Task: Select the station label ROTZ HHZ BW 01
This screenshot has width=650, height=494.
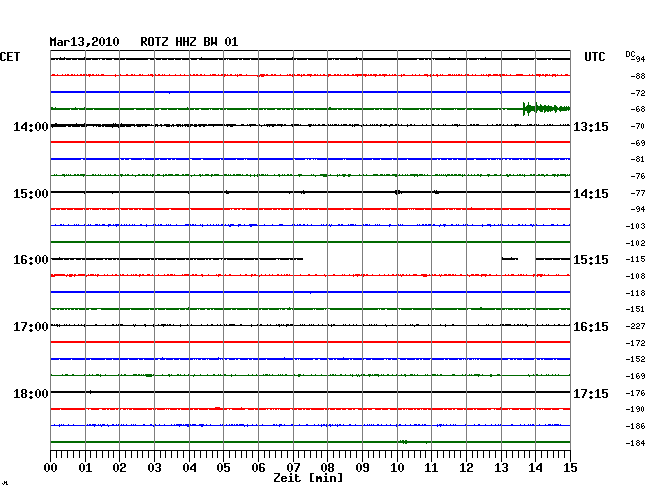Action: (x=189, y=42)
